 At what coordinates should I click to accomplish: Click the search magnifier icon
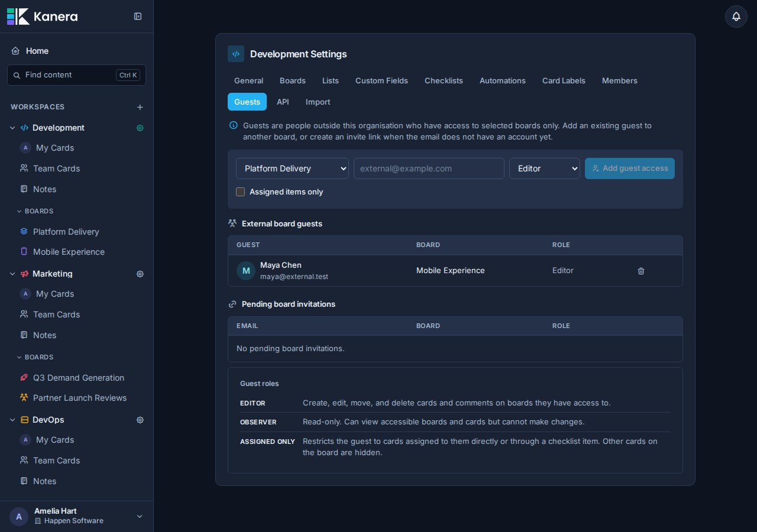17,75
